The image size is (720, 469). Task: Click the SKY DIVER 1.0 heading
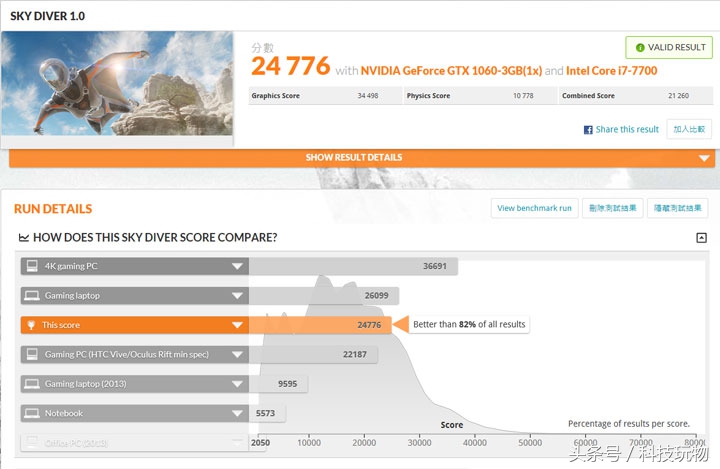click(47, 16)
